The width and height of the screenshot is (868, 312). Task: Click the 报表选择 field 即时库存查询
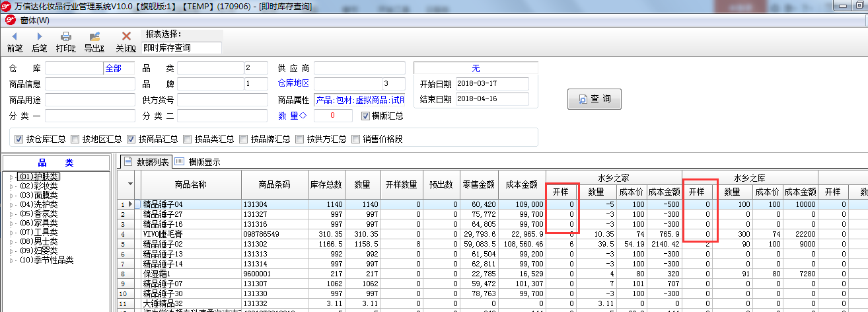click(x=182, y=48)
